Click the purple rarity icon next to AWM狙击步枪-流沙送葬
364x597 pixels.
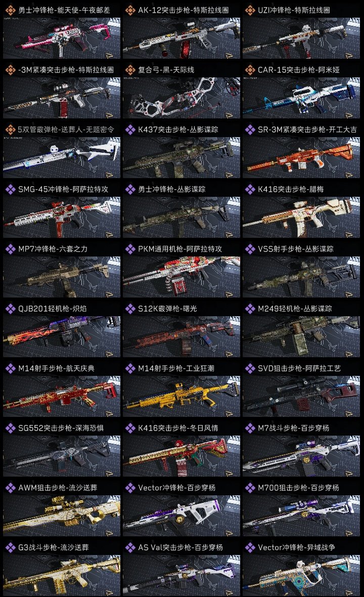tap(10, 488)
